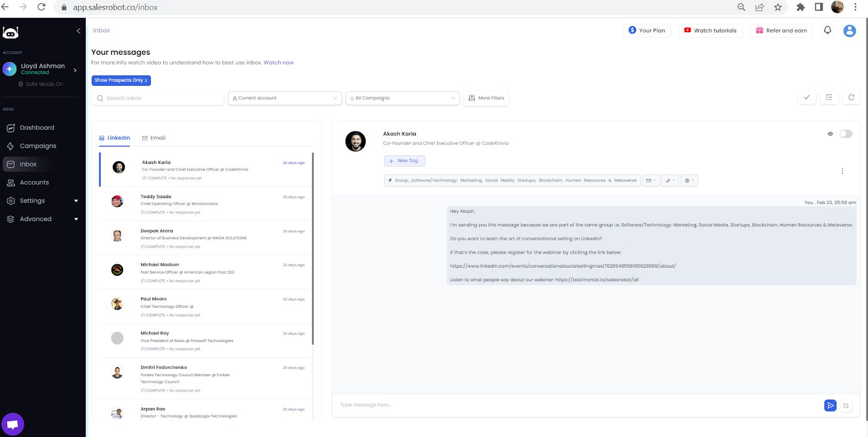Viewport: 868px width, 437px height.
Task: Open the globe website dropdown
Action: pyautogui.click(x=689, y=180)
